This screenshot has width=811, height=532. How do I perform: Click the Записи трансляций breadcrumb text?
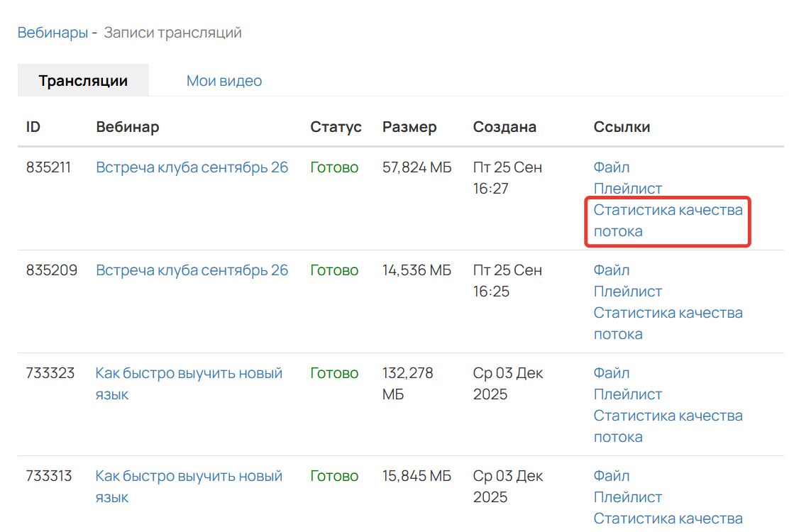point(172,33)
